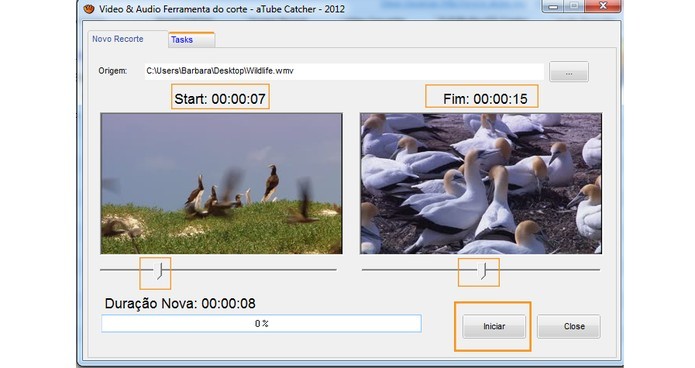Click the end frame preview with gannets
The height and width of the screenshot is (368, 695).
pos(481,184)
